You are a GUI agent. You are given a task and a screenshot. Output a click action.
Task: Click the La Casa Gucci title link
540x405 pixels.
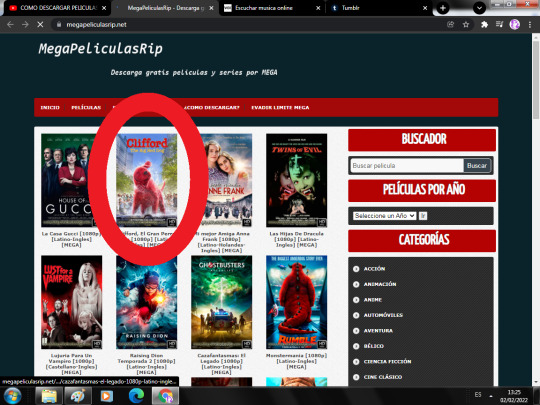tap(71, 239)
